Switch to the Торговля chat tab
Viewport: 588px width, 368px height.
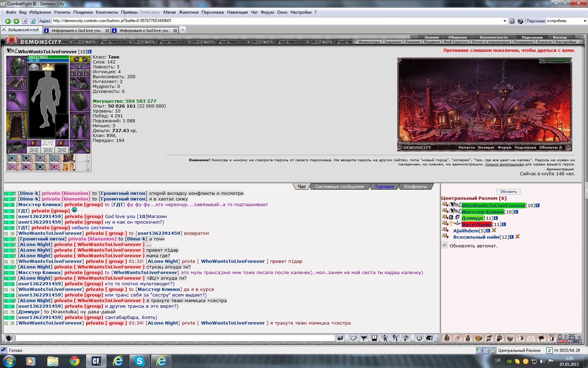pyautogui.click(x=384, y=187)
